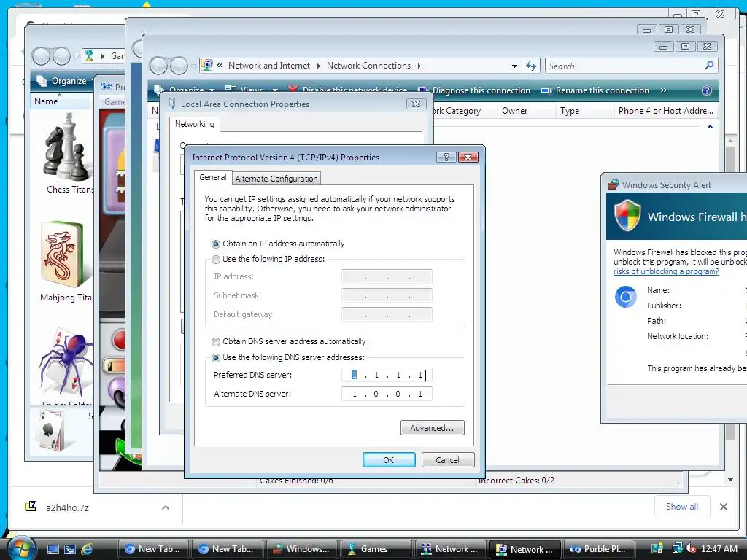Click the Windows Firewall shield icon

pos(627,215)
